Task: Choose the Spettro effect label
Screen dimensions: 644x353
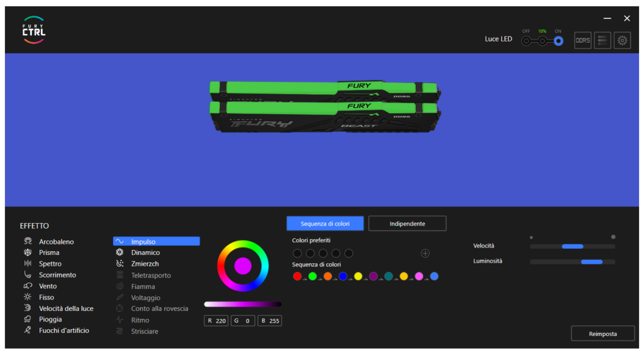Action: 50,264
